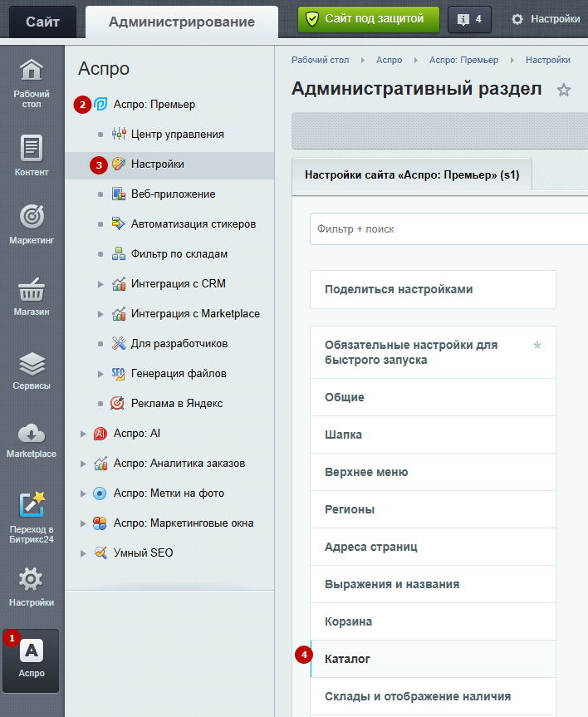Image resolution: width=588 pixels, height=717 pixels.
Task: Open Шапка settings section
Action: tap(433, 435)
